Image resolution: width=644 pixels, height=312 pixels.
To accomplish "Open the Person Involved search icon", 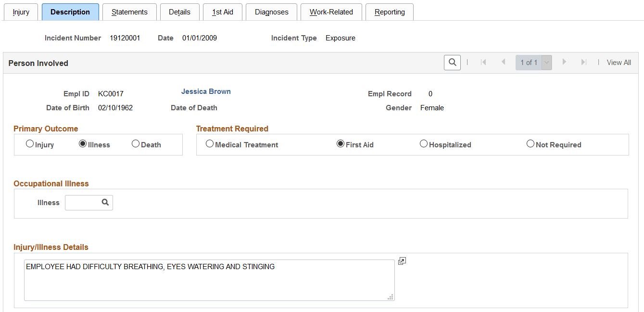I will [x=452, y=62].
